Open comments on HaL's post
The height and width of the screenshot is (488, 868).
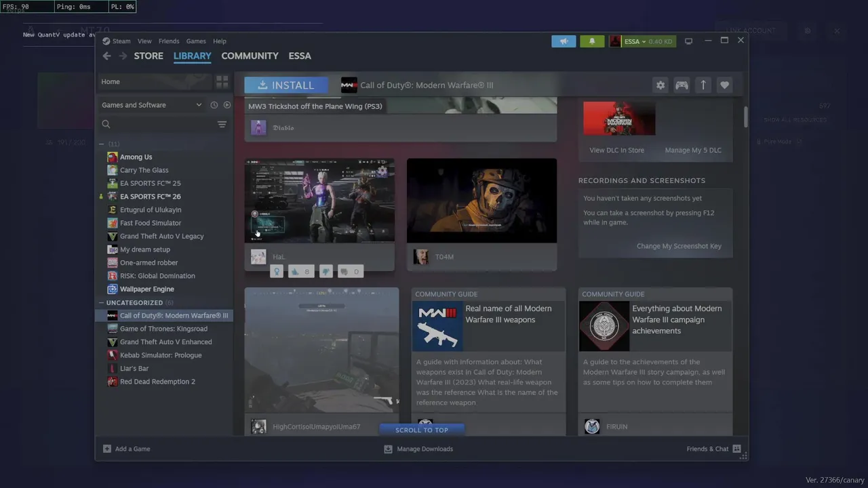[x=350, y=271]
